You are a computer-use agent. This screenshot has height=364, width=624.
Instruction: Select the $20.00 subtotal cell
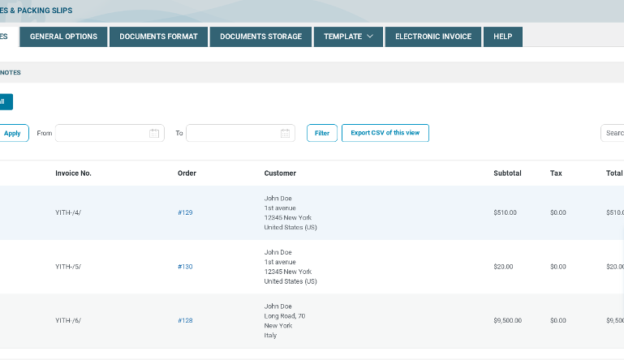pyautogui.click(x=503, y=267)
